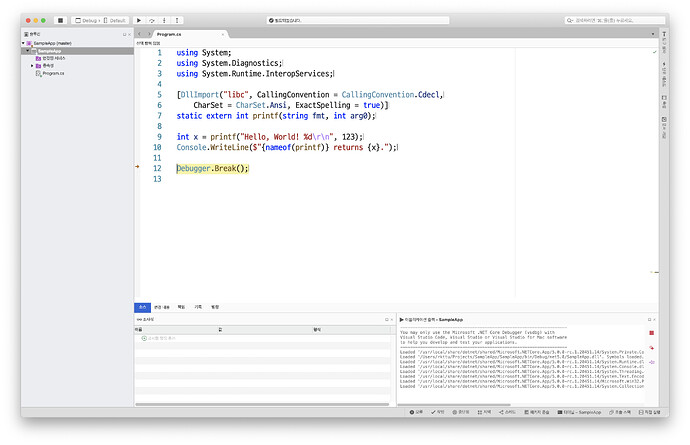
Task: Focus the global search field
Action: (615, 20)
